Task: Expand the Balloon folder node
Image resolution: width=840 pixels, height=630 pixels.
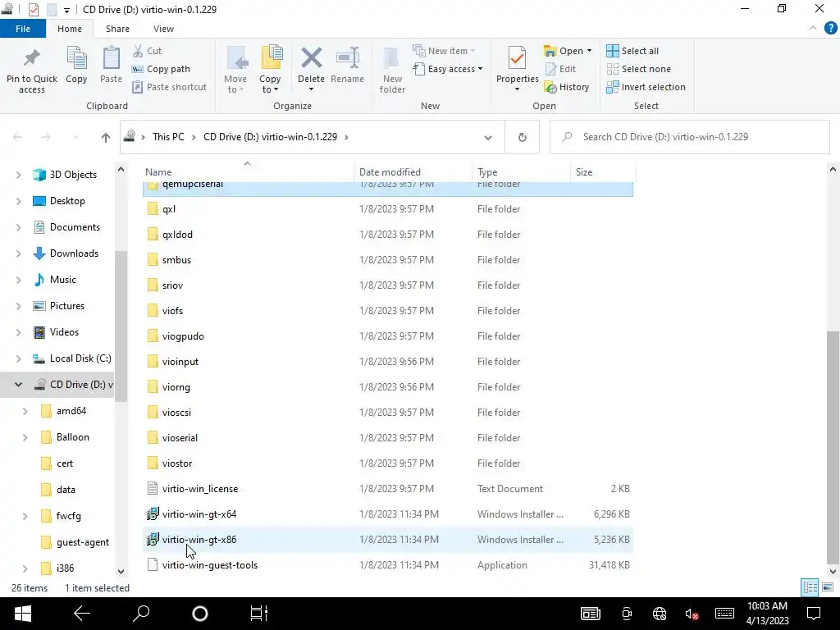Action: pyautogui.click(x=25, y=437)
